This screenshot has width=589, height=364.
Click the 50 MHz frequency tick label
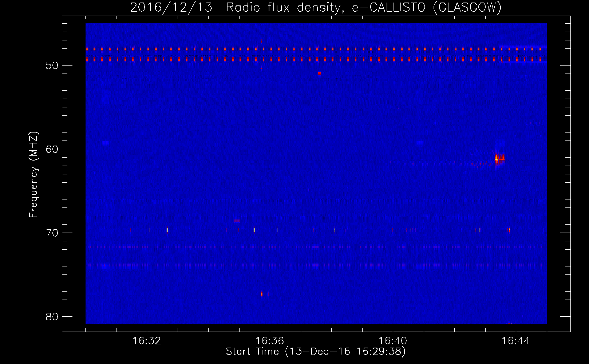point(52,66)
